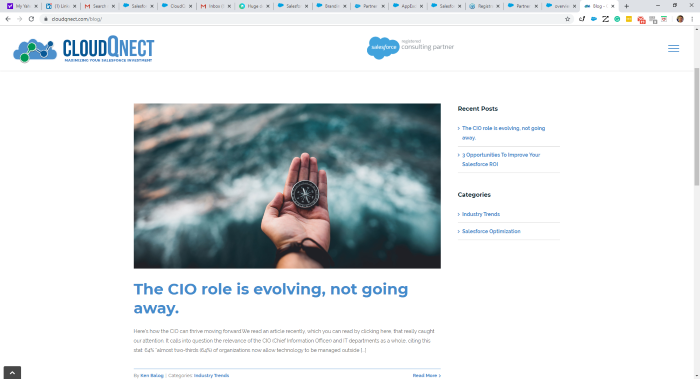
Task: Go forward in browser history
Action: (x=20, y=19)
